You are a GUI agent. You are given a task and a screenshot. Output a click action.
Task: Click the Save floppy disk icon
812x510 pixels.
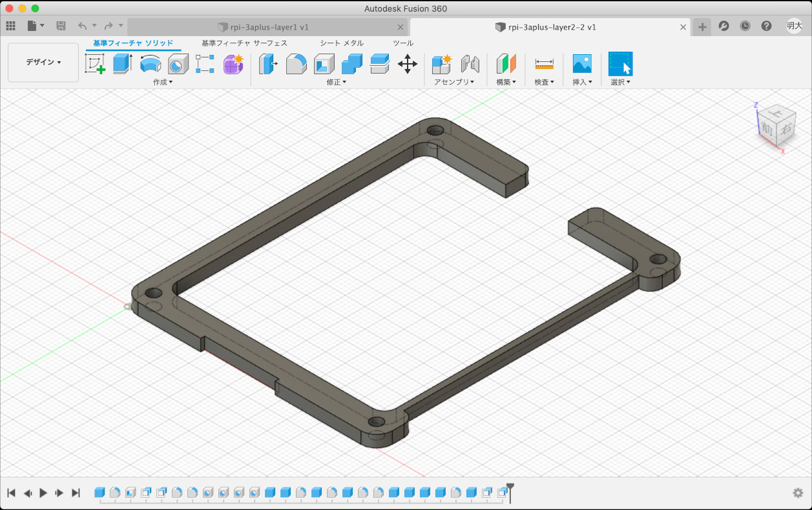61,26
